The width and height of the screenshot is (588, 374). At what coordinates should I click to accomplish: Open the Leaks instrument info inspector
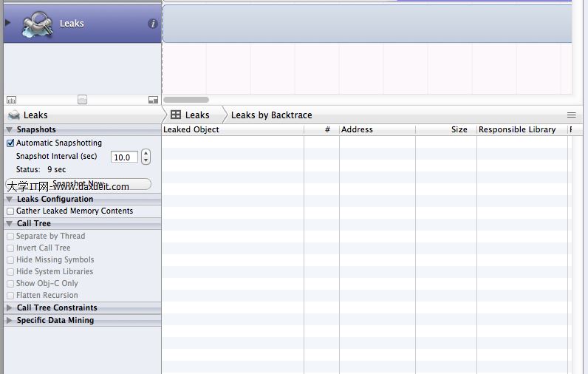pos(152,24)
